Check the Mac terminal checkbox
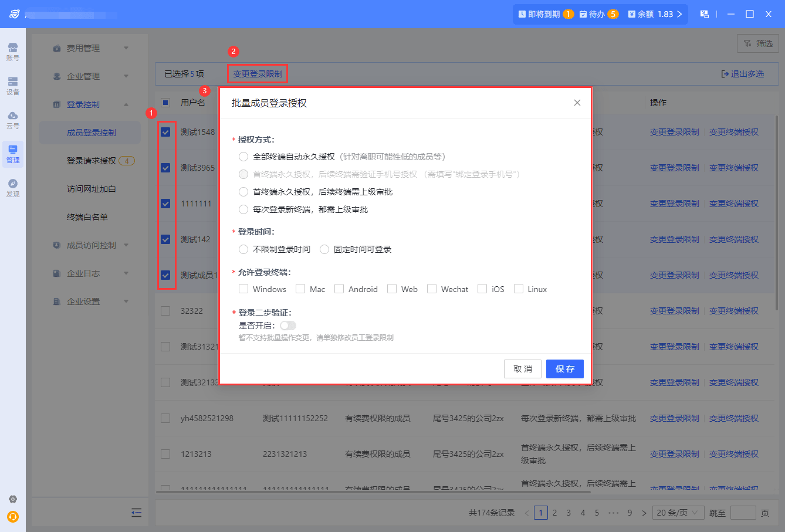This screenshot has height=532, width=785. [300, 289]
